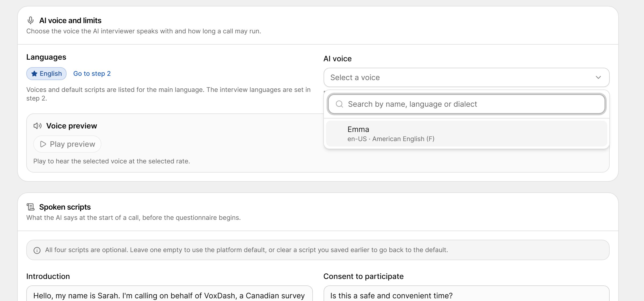Click the 'All four scripts are optional' notice
644x301 pixels.
[318, 250]
